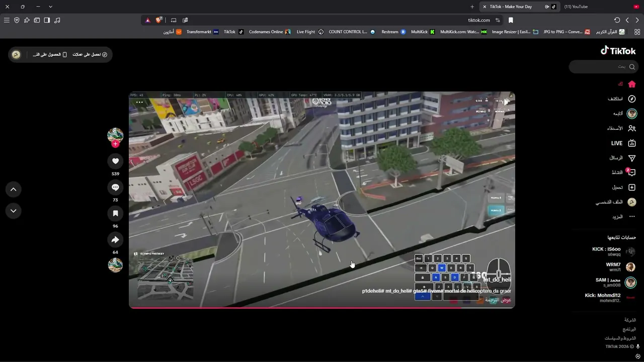
Task: Click the TikTok logo
Action: point(618,50)
